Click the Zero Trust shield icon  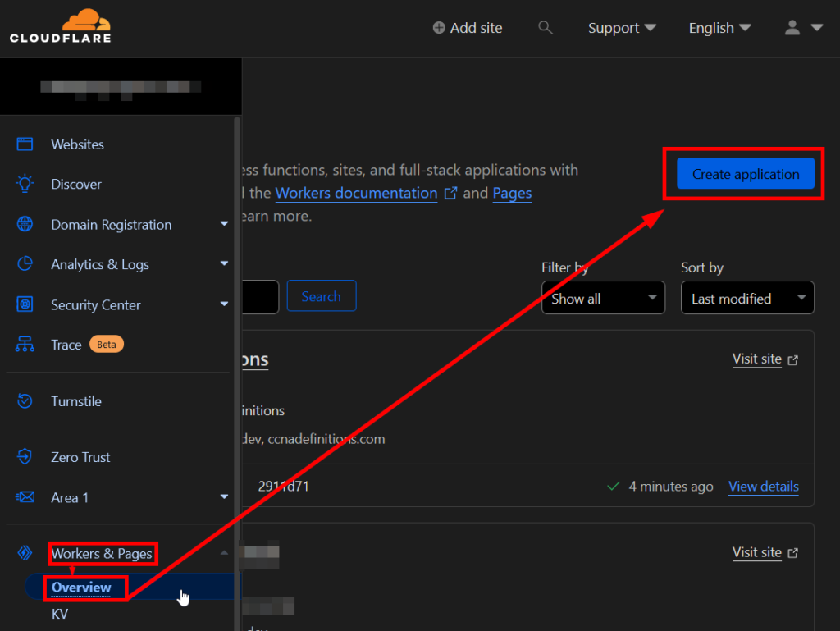25,457
